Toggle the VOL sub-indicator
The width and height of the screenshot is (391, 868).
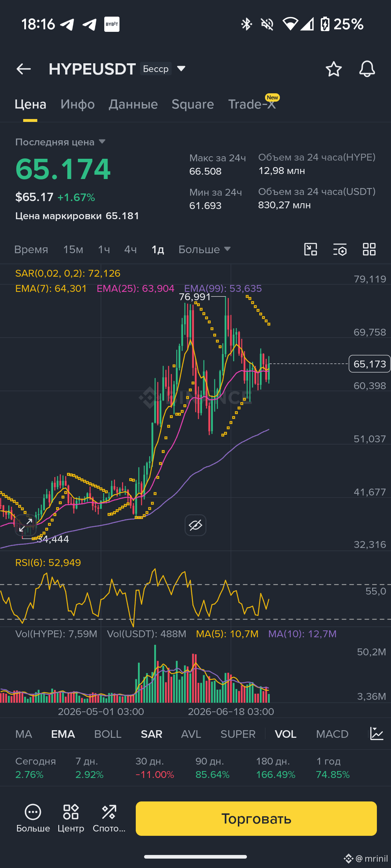click(286, 734)
